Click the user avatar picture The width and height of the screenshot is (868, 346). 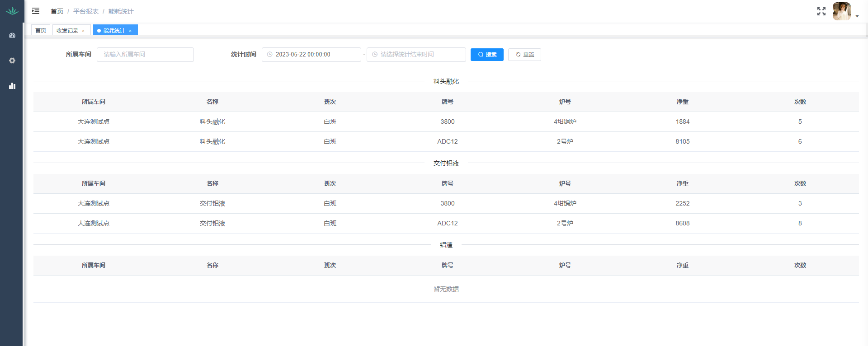coord(842,11)
